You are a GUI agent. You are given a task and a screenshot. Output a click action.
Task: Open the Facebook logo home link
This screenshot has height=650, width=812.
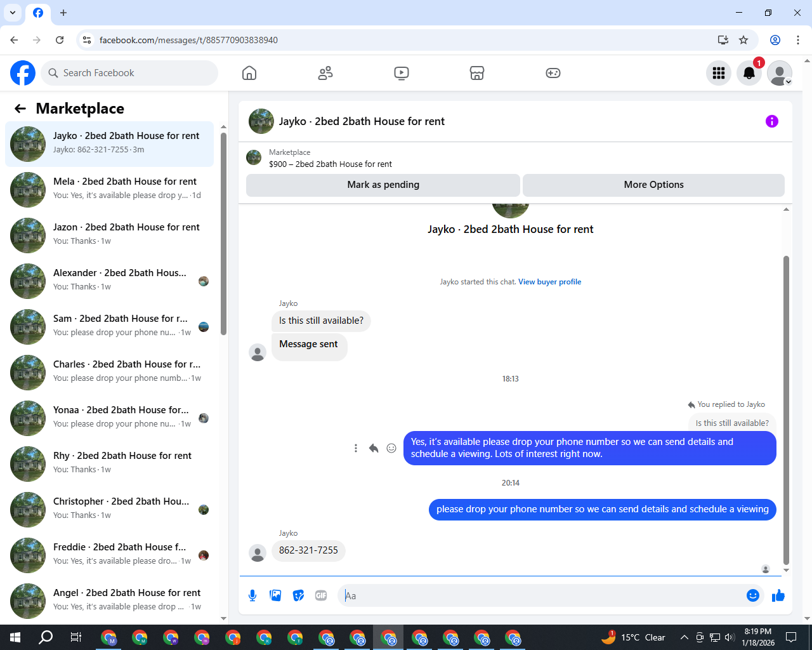click(x=23, y=73)
